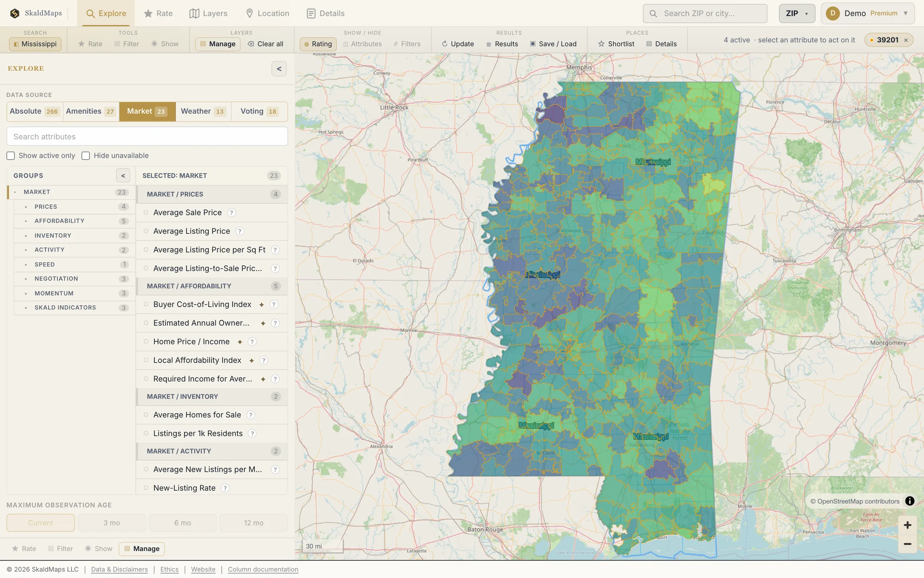Viewport: 924px width, 578px height.
Task: Click Clear all layers
Action: pos(265,44)
